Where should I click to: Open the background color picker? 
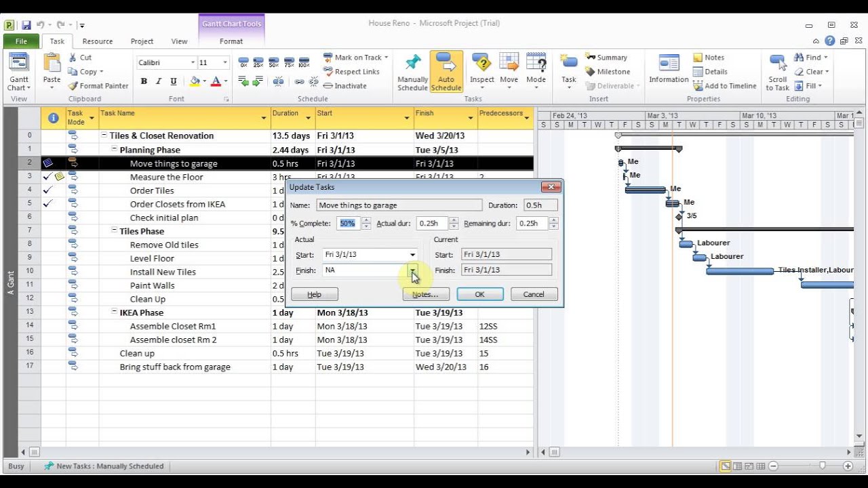tap(203, 81)
